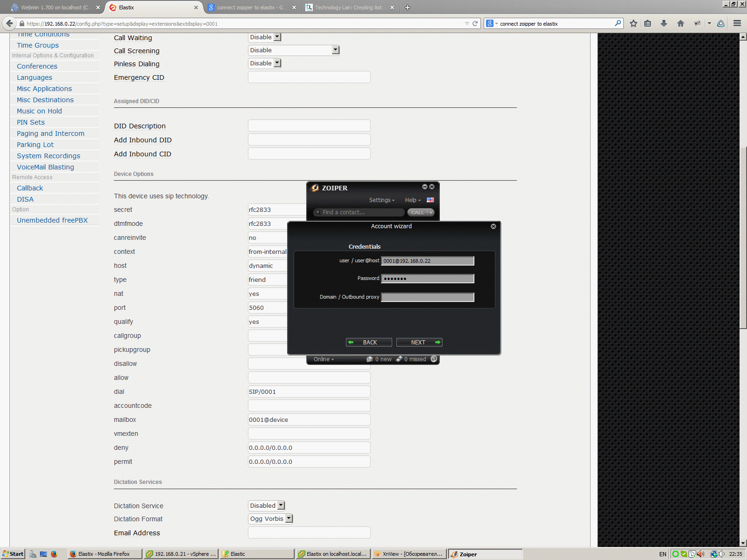This screenshot has height=560, width=747.
Task: Click the Zoiper 0 missed calls icon
Action: [x=399, y=359]
